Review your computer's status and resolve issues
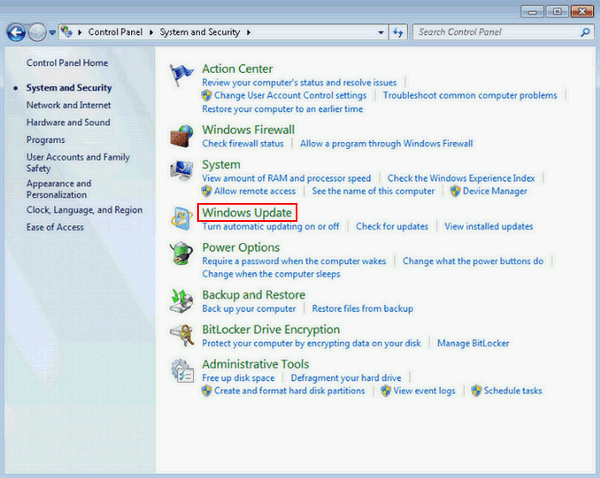600x478 pixels. coord(299,82)
